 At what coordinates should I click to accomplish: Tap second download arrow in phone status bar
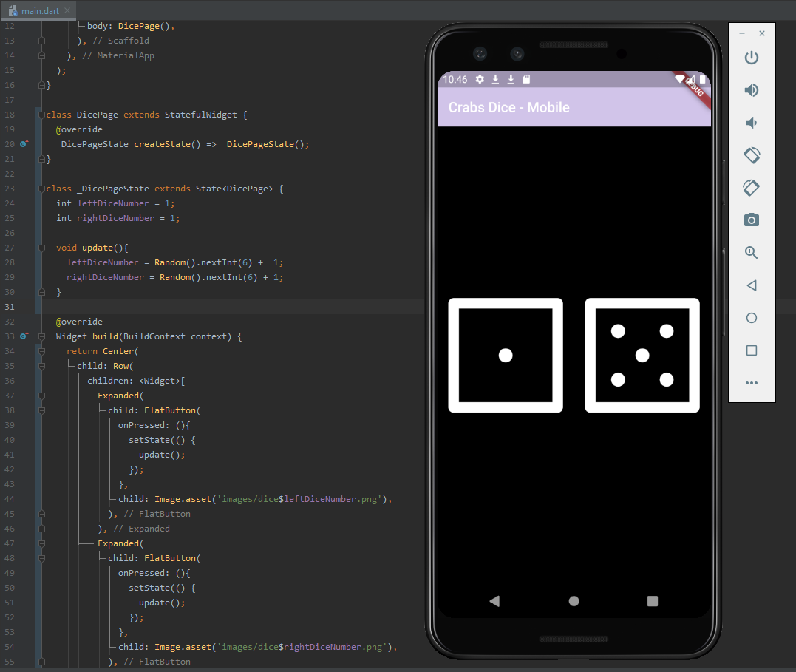[511, 79]
